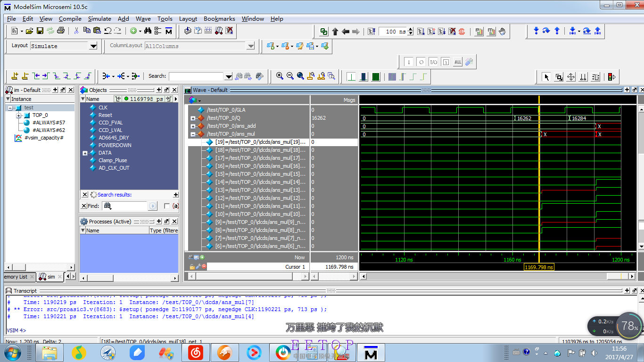644x362 pixels.
Task: Open the Wave menu
Action: [x=143, y=19]
